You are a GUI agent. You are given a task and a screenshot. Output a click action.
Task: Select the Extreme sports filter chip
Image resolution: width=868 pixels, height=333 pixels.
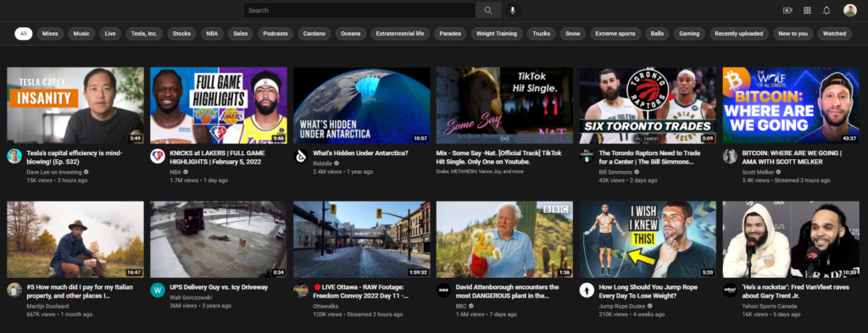tap(615, 34)
